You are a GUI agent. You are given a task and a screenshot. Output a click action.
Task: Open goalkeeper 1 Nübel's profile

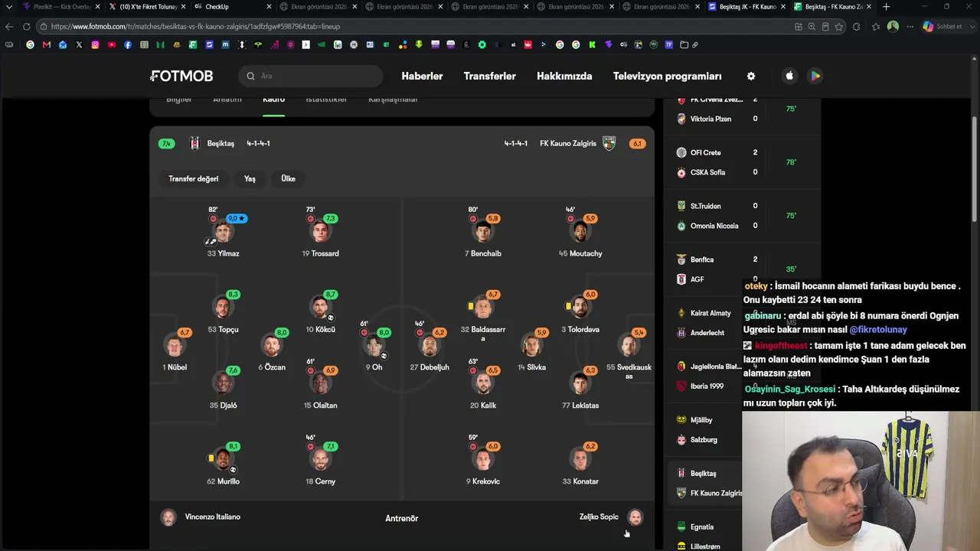175,350
